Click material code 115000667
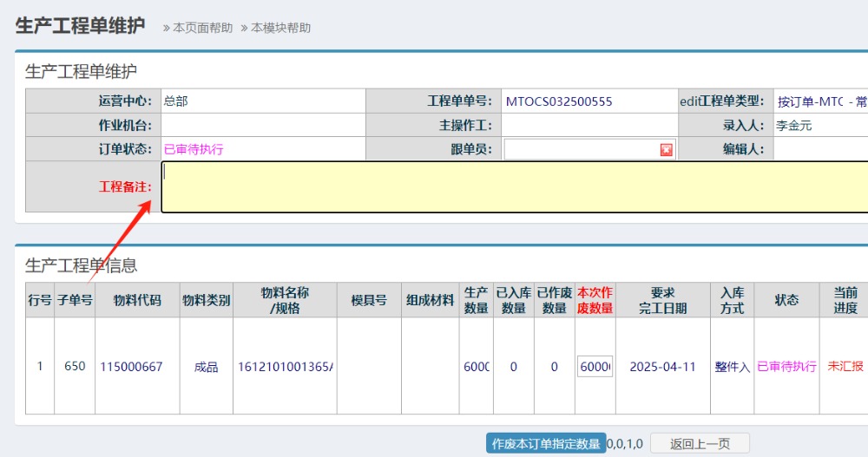Image resolution: width=868 pixels, height=457 pixels. click(131, 367)
